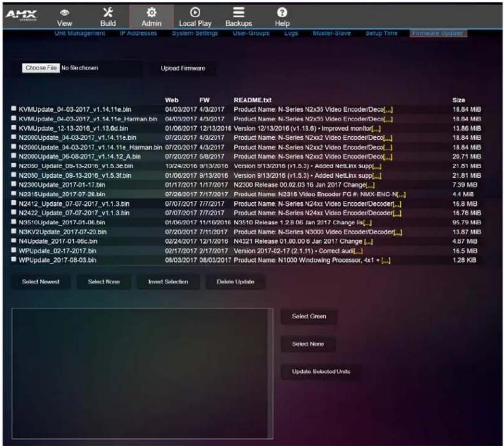Expand README for WPUpdate_02-17-2017.bin
This screenshot has width=504, height=446.
[358, 251]
